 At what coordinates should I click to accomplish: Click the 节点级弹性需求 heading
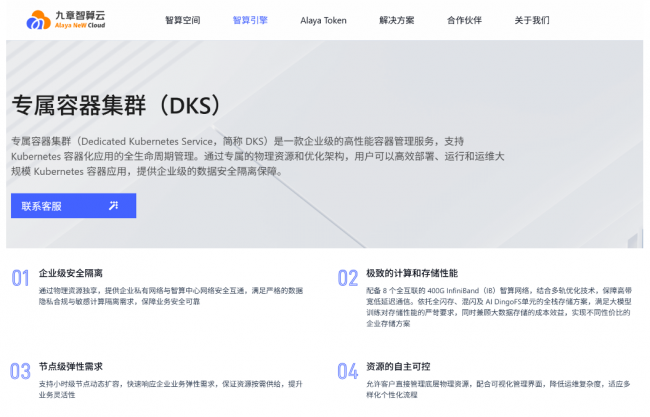(71, 366)
